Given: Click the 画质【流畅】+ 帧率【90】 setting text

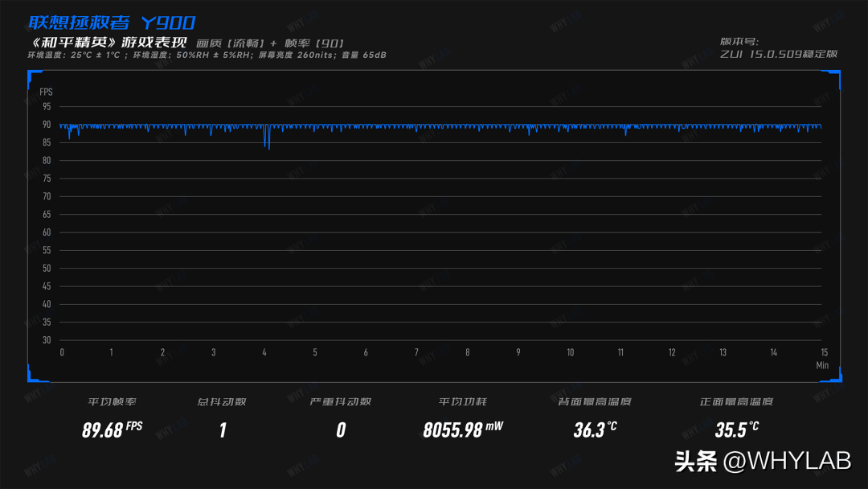Looking at the screenshot, I should (271, 43).
